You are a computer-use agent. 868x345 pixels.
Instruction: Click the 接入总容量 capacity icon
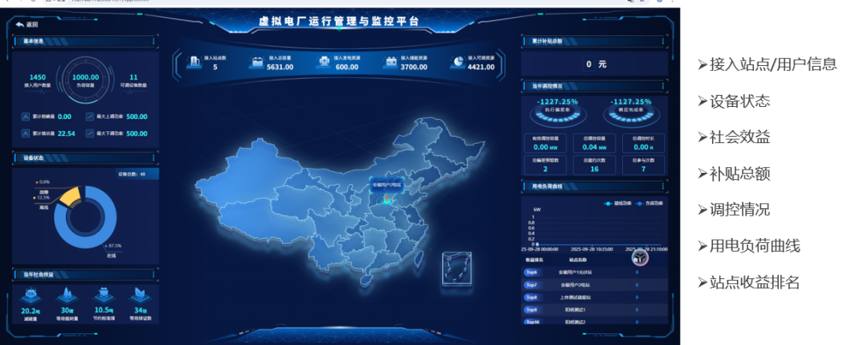(257, 63)
